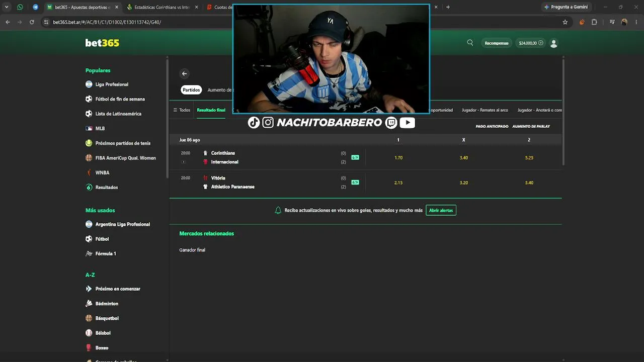Click the Bádminton shuttlecock icon
644x362 pixels.
click(89, 304)
